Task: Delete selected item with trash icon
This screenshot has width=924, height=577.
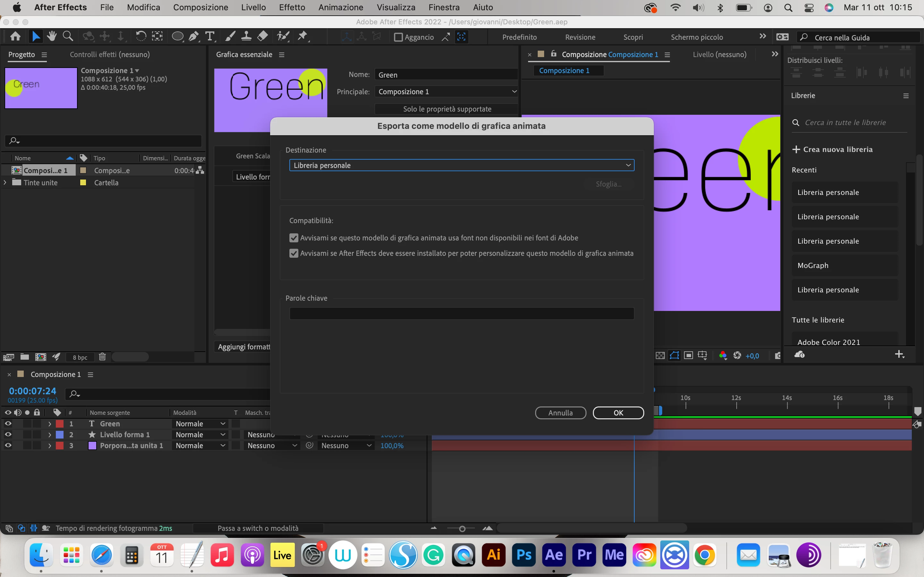Action: click(102, 357)
